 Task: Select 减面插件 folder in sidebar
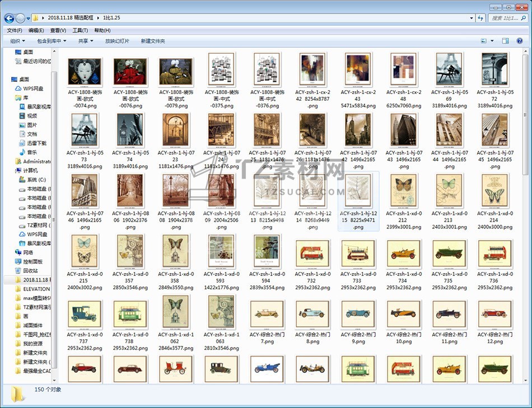29,325
